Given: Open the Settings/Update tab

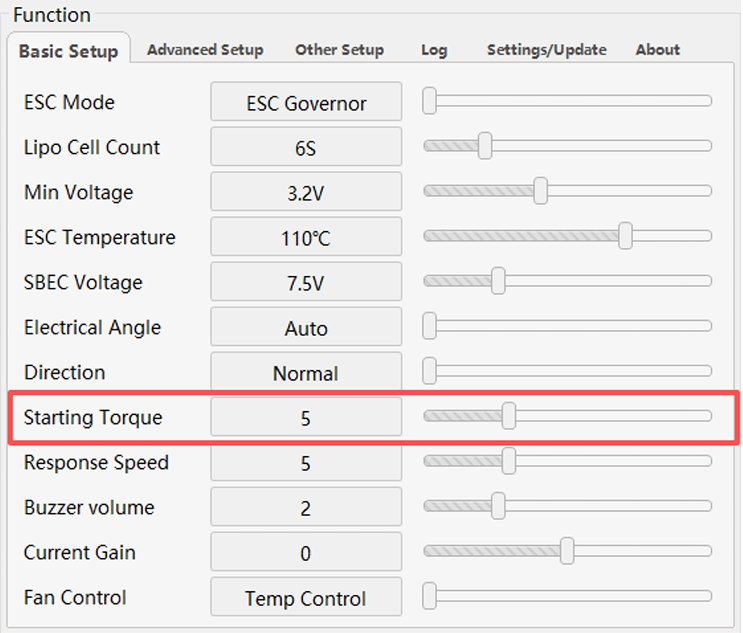Looking at the screenshot, I should coord(546,50).
